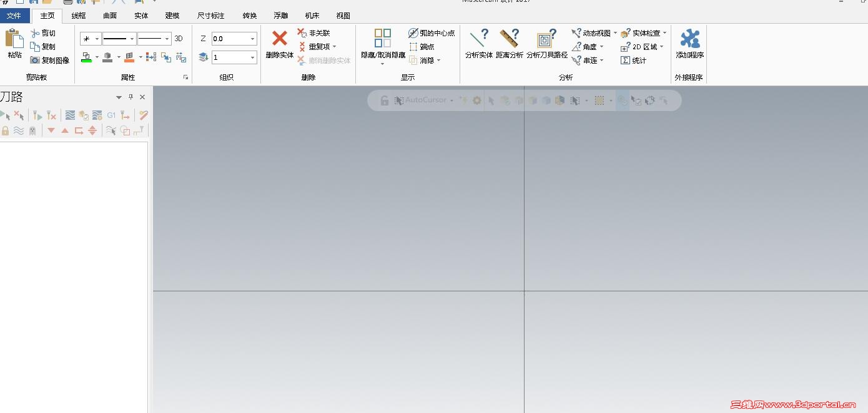Click 添加程序 add-in puzzle icon
This screenshot has height=413, width=868.
(690, 39)
